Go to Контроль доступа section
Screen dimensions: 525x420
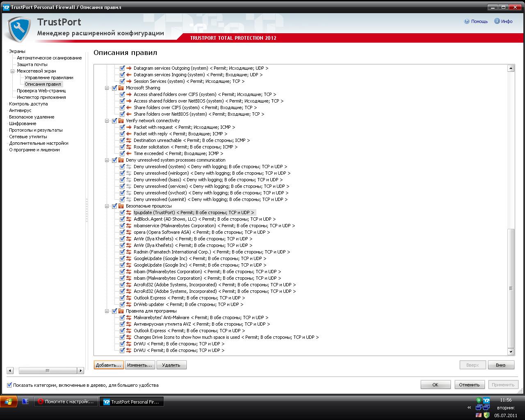[28, 104]
